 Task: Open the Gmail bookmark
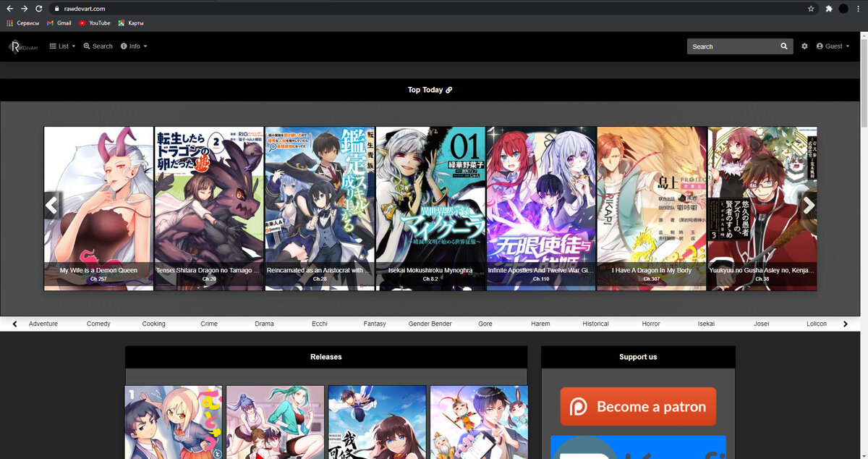point(59,23)
